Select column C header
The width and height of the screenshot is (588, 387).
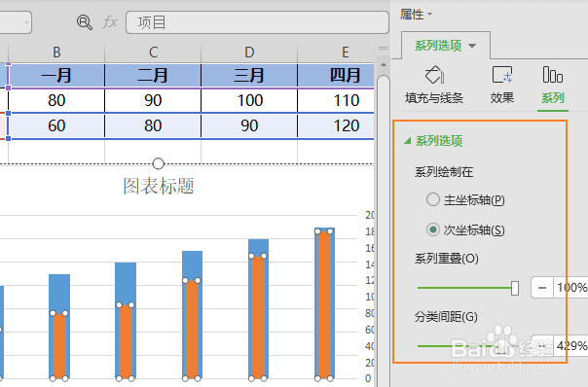[153, 53]
